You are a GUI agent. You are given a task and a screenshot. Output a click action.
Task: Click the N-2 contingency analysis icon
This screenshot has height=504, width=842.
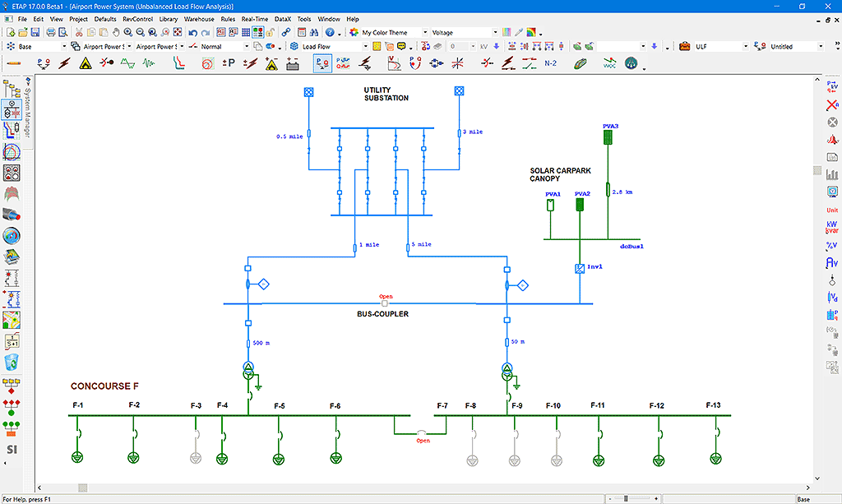[552, 63]
